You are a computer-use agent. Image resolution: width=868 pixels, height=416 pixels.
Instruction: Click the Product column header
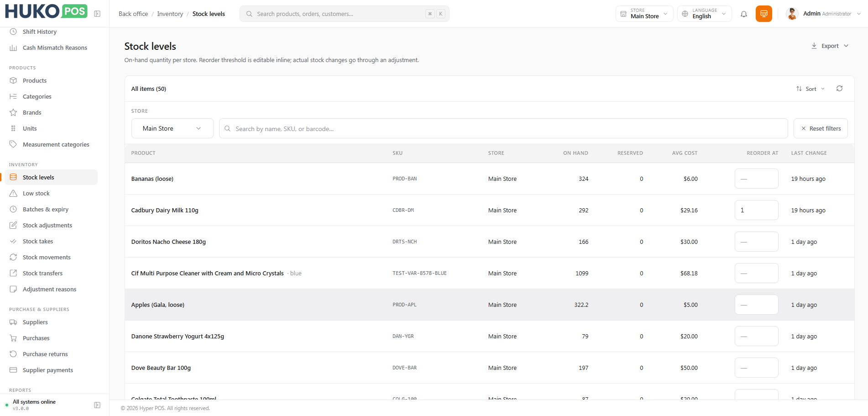coord(143,153)
